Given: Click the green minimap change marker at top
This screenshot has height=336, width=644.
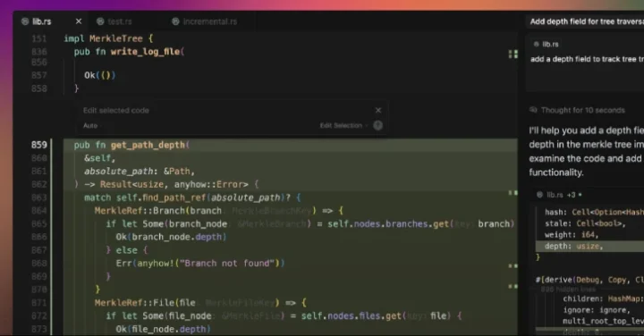Looking at the screenshot, I should [513, 55].
